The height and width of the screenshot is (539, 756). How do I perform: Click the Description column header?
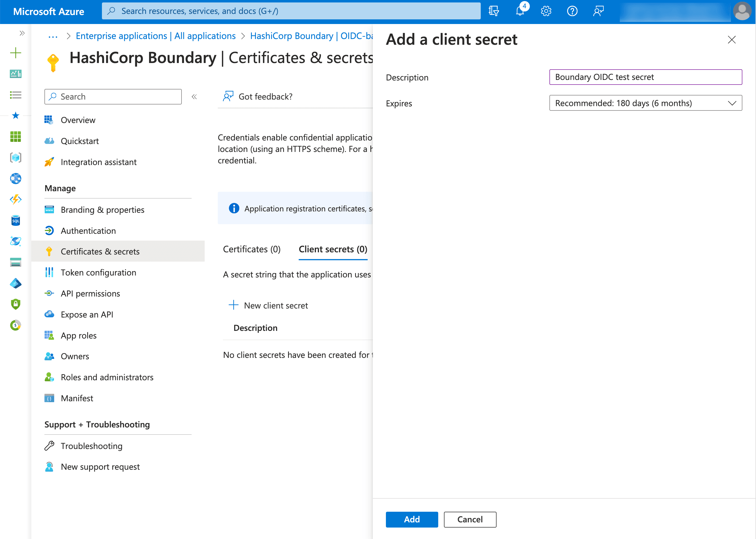point(255,328)
